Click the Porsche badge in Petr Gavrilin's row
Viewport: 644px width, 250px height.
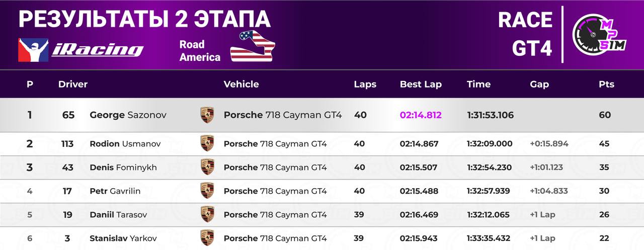coord(207,191)
